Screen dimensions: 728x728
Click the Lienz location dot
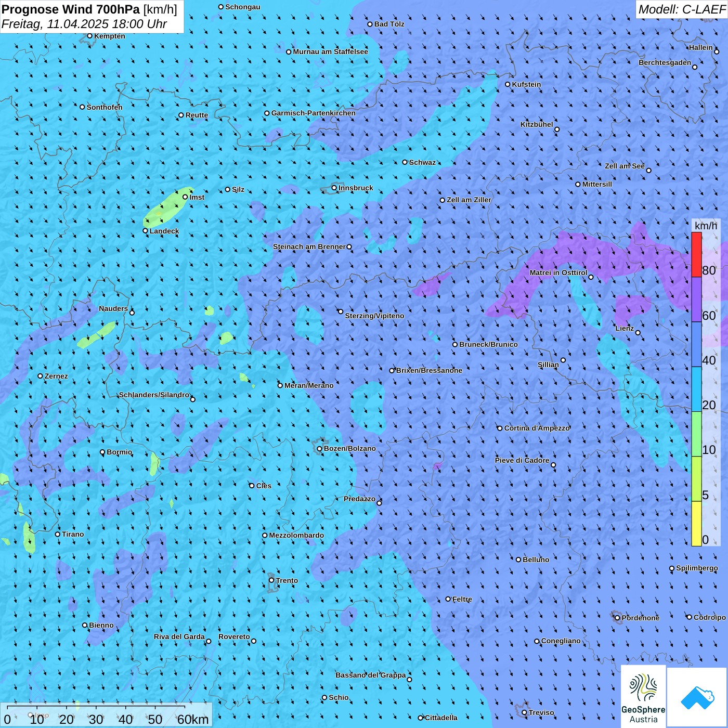point(638,333)
